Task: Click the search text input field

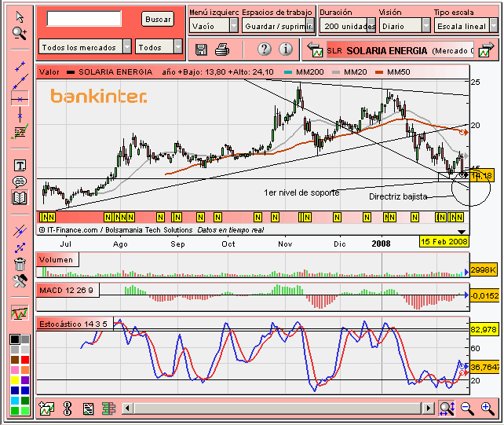Action: pos(84,19)
